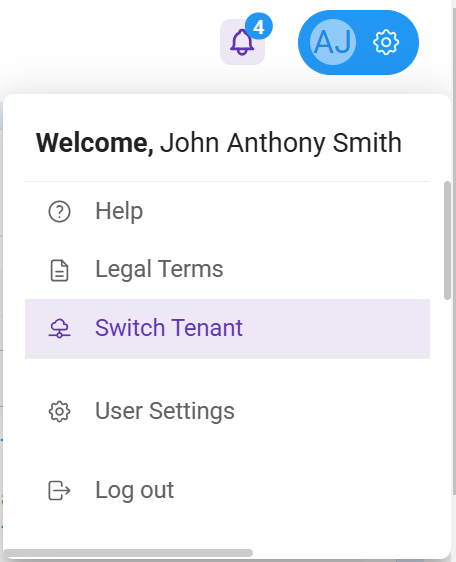Open the Help menu entry

point(119,211)
